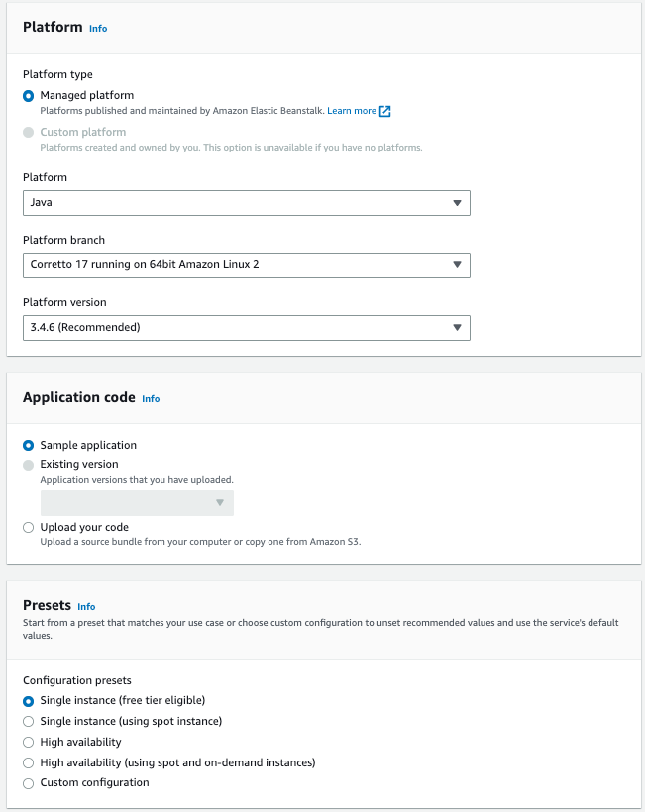The height and width of the screenshot is (812, 645).
Task: Click the Existing version dropdown arrow icon
Action: (x=220, y=503)
